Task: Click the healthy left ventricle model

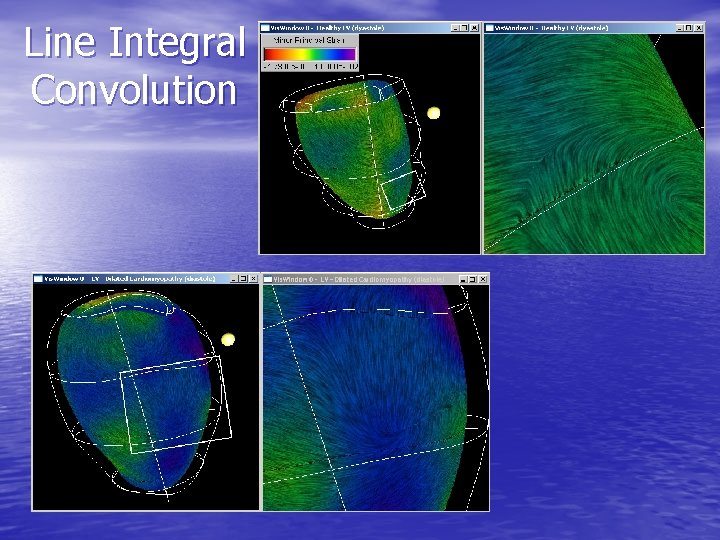Action: click(x=352, y=147)
